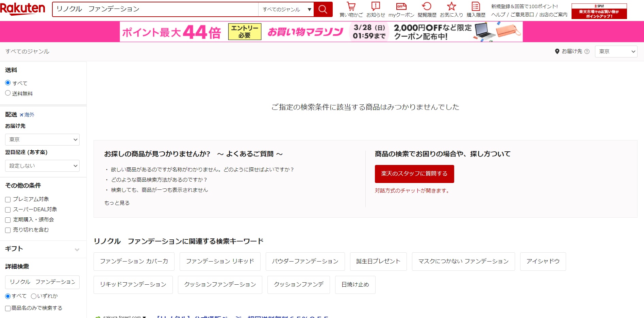Click the ご意見窓口 link

522,15
